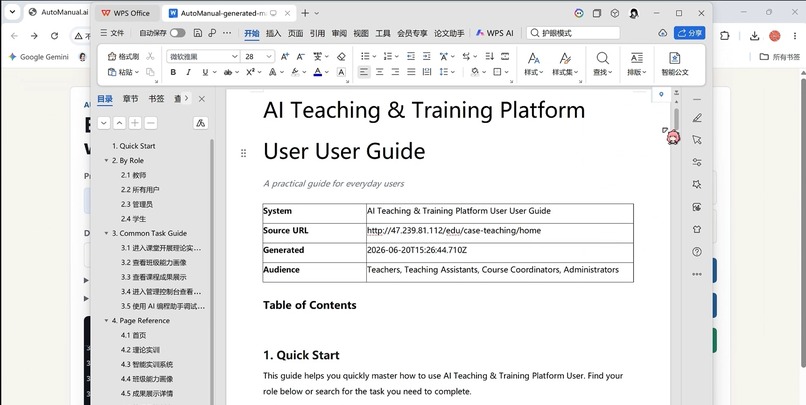Align text left

(x=363, y=72)
